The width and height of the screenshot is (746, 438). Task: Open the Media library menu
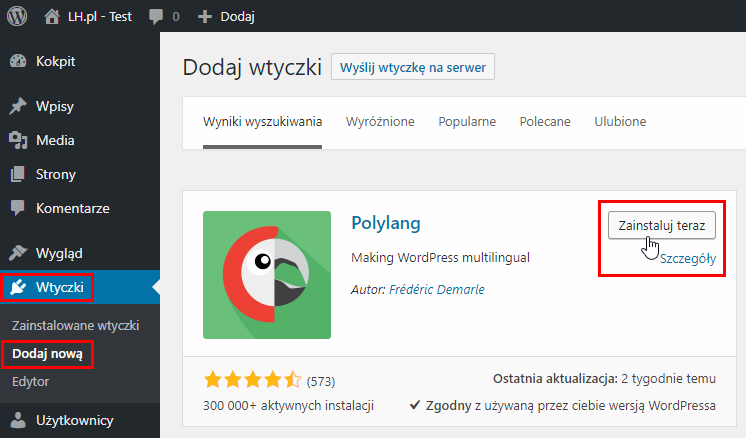tap(55, 140)
